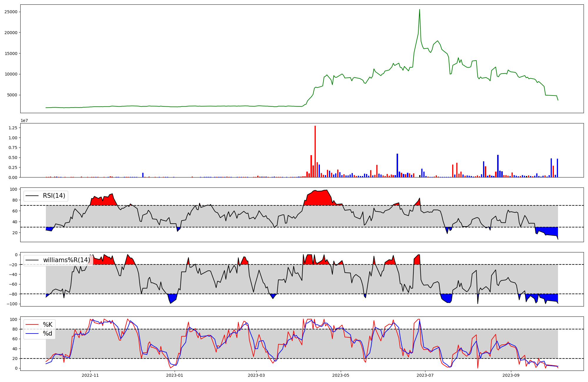Viewport: 588px width, 382px height.
Task: Click the red %K legend line sample
Action: (32, 325)
